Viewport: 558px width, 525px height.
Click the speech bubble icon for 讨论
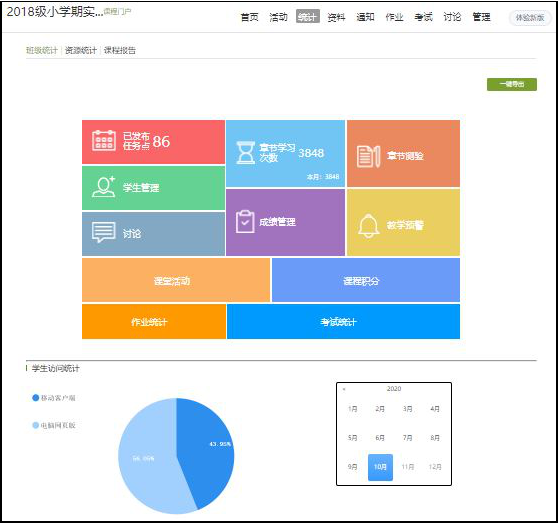(x=104, y=232)
